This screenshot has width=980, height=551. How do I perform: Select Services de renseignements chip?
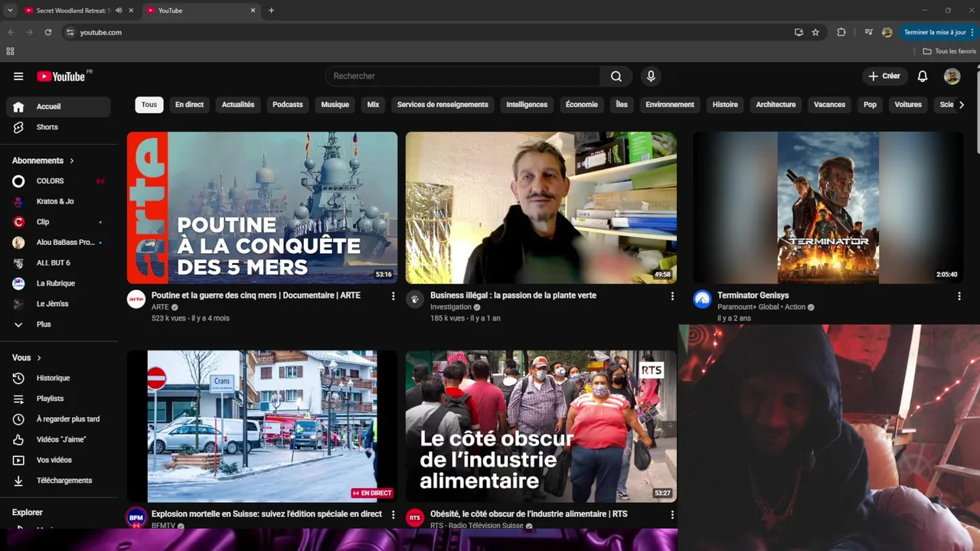click(443, 105)
